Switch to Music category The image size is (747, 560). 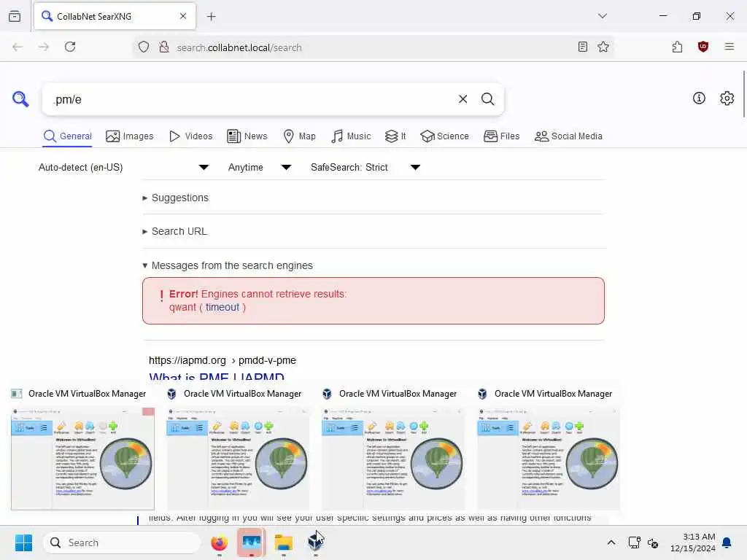click(x=351, y=136)
